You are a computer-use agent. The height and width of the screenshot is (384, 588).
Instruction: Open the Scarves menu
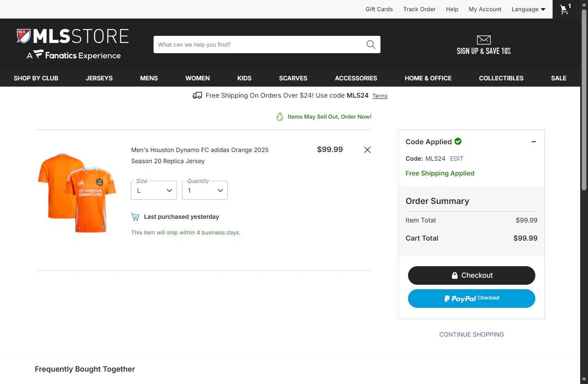click(293, 78)
